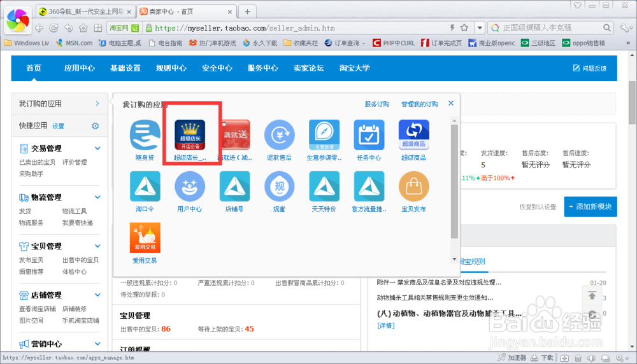
Task: Open 安全中心 nav item
Action: 217,67
